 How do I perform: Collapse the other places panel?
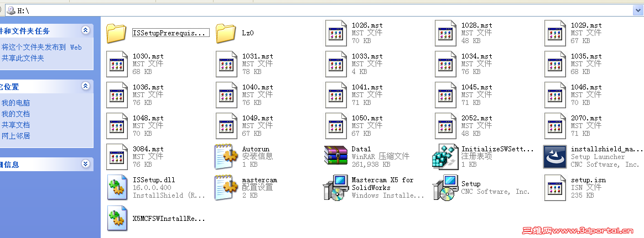pyautogui.click(x=85, y=86)
